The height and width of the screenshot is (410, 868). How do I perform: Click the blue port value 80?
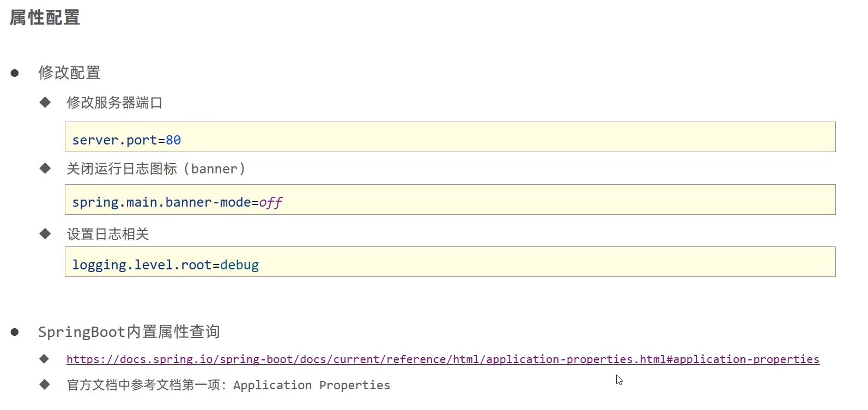click(173, 140)
